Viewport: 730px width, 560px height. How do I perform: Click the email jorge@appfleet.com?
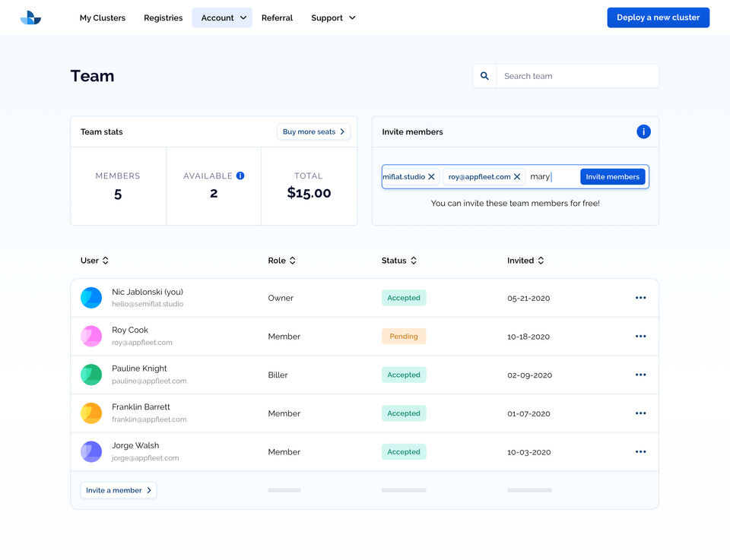pyautogui.click(x=145, y=458)
